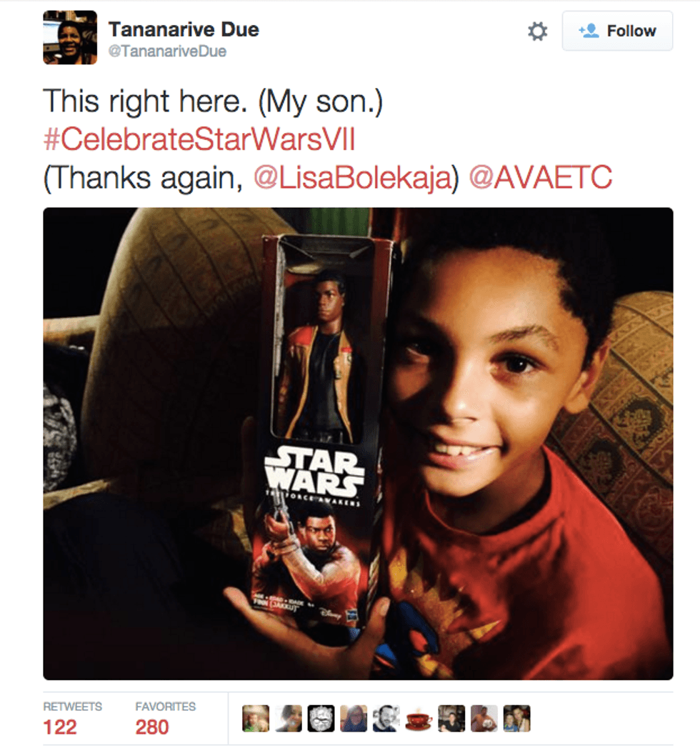The image size is (700, 753).
Task: Open the first avatar in the row
Action: pyautogui.click(x=256, y=719)
